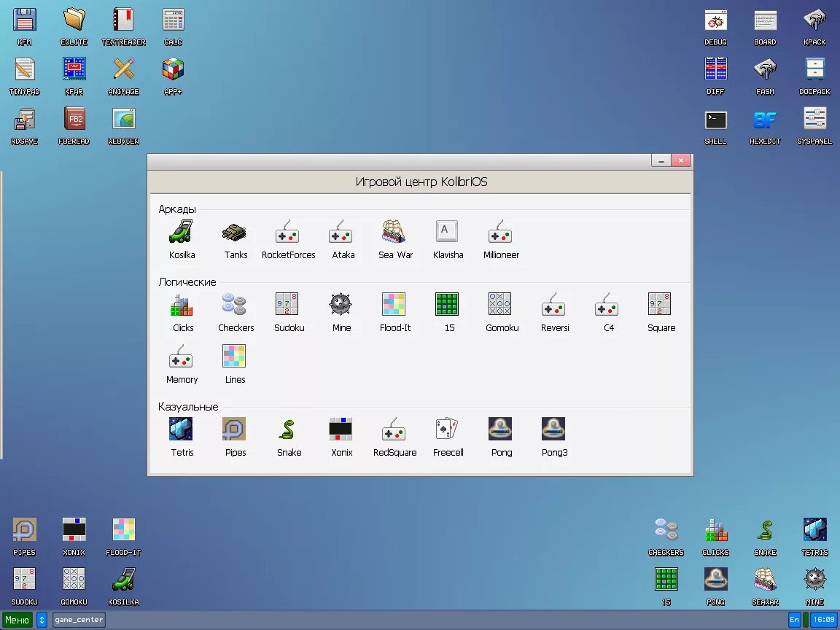Click the blue arrow taskbar button
This screenshot has width=840, height=630.
coord(42,620)
